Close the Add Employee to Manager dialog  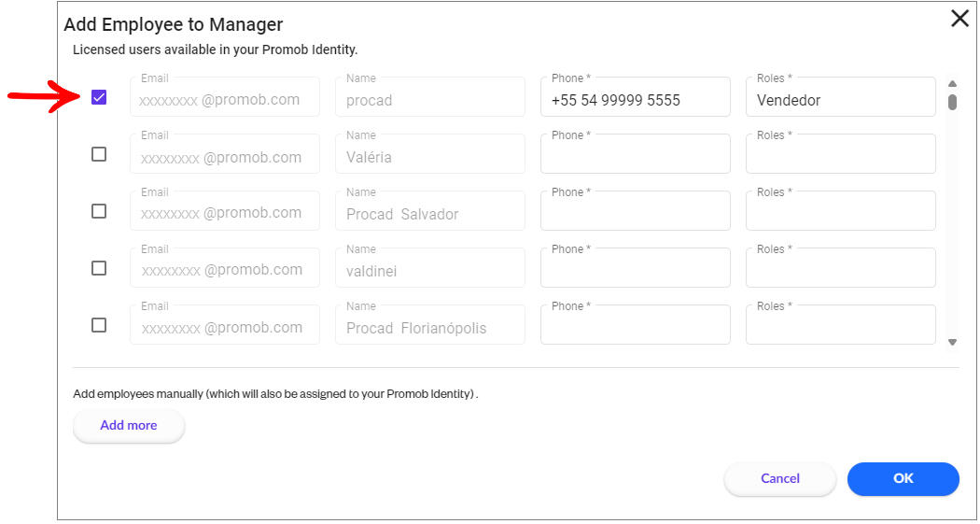coord(959,20)
